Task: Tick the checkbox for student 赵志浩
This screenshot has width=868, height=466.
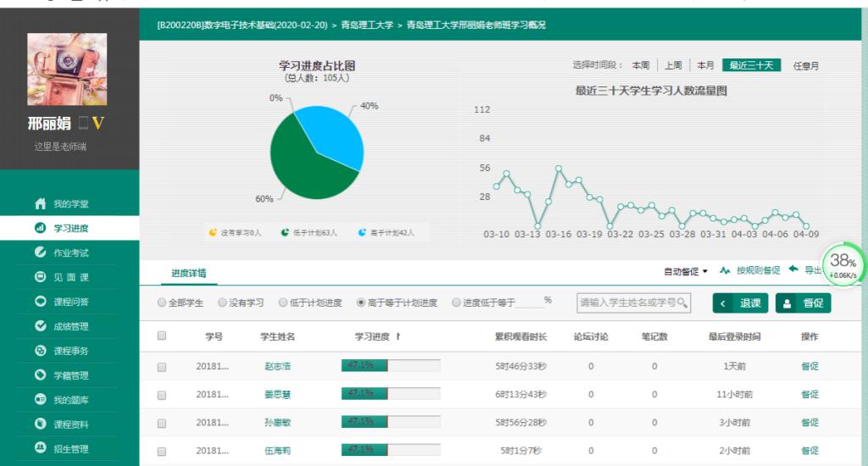Action: coord(162,367)
